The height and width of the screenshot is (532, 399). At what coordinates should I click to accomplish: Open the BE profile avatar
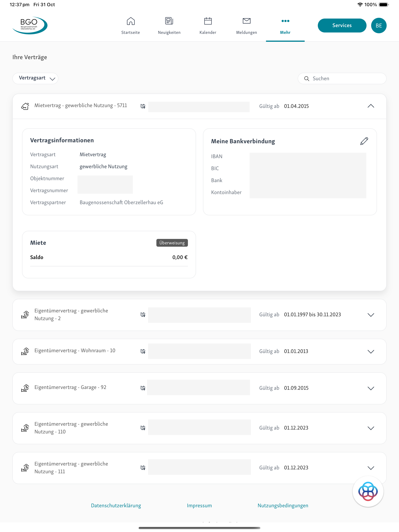pyautogui.click(x=379, y=26)
